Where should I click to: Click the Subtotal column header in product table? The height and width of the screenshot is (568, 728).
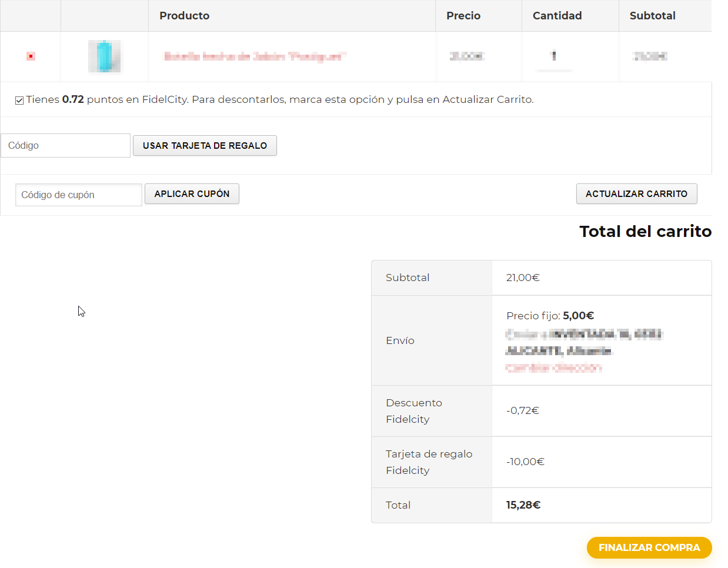pyautogui.click(x=652, y=16)
